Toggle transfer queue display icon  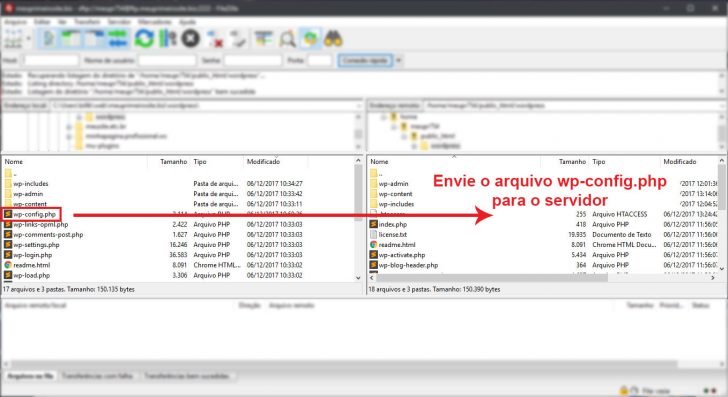pyautogui.click(x=117, y=39)
